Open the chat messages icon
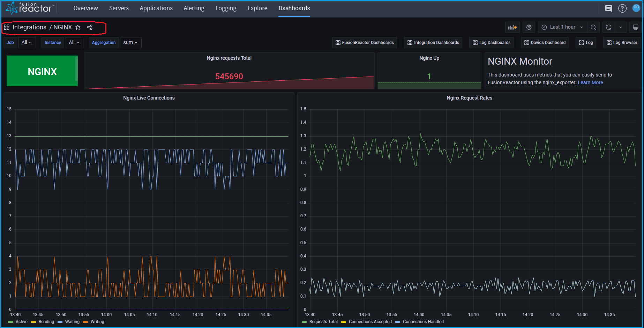 point(608,8)
